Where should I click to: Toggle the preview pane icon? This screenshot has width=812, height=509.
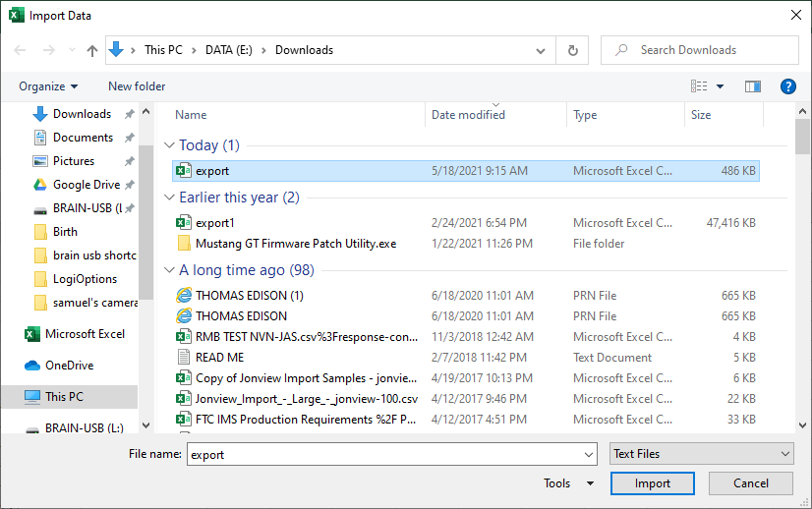[x=753, y=86]
